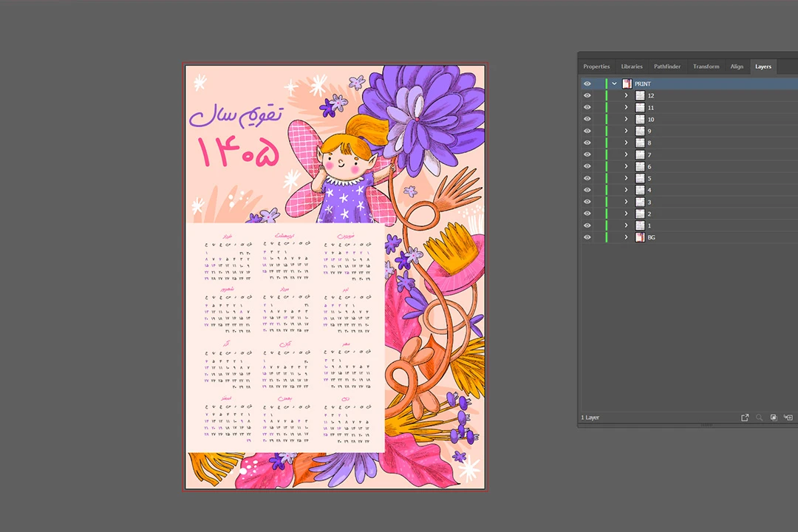Click the Make/Release Clipping Mask icon

click(x=774, y=417)
